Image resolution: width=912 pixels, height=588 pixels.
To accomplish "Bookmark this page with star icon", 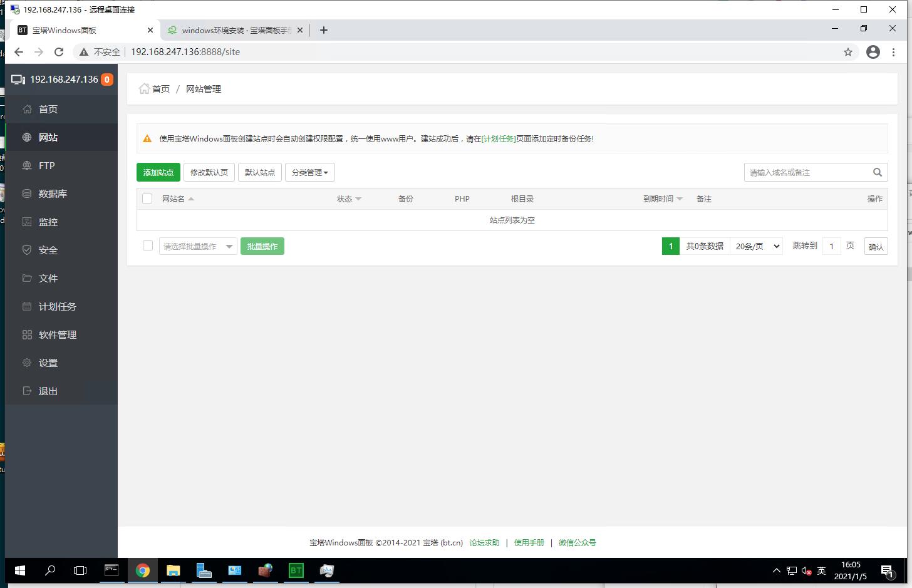I will [x=848, y=52].
